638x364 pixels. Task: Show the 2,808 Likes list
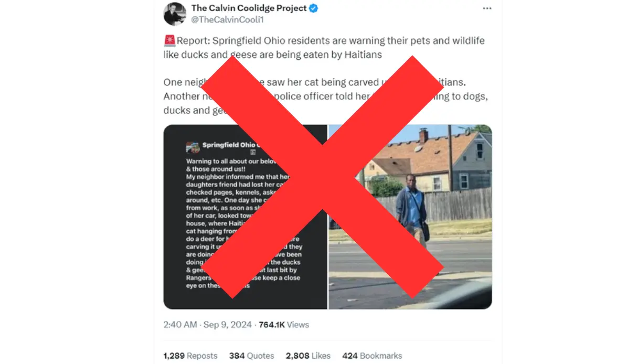(x=308, y=356)
